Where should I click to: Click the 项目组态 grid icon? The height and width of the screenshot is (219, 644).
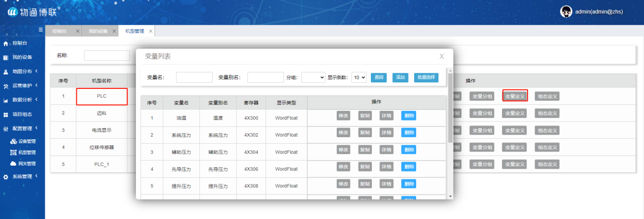click(x=6, y=115)
